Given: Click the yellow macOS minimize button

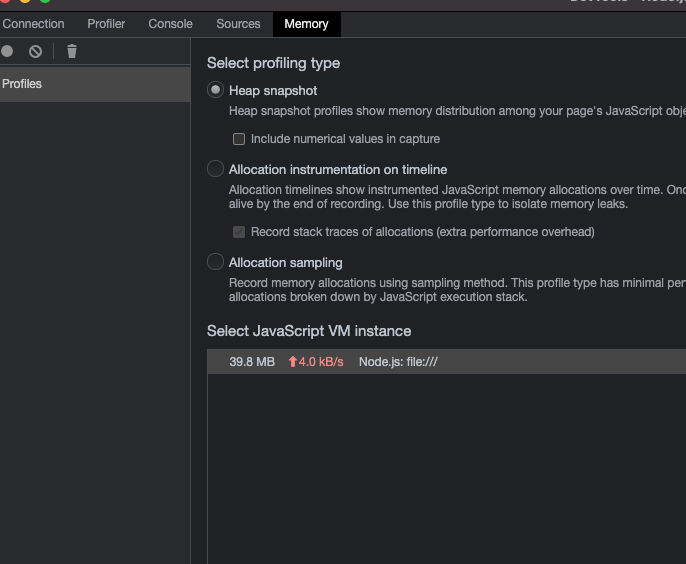Looking at the screenshot, I should (x=25, y=1).
